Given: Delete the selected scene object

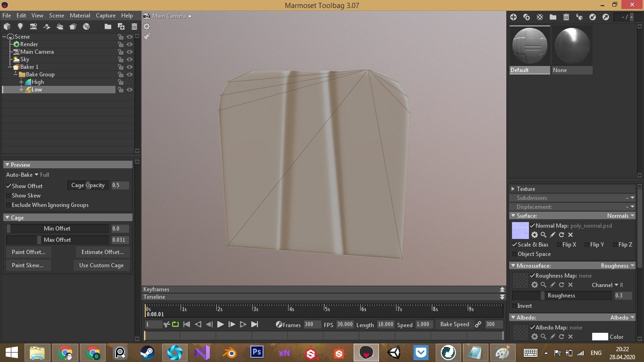Looking at the screenshot, I should tap(134, 26).
